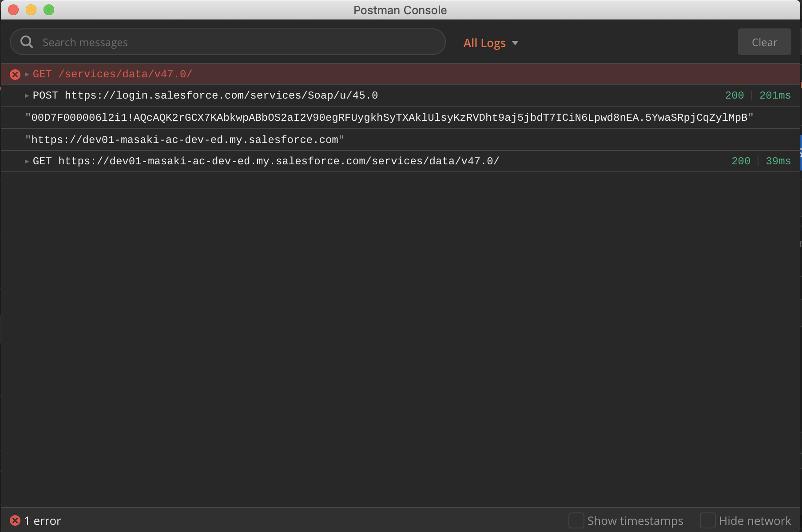Click the 1 error status label
802x532 pixels.
coord(43,520)
